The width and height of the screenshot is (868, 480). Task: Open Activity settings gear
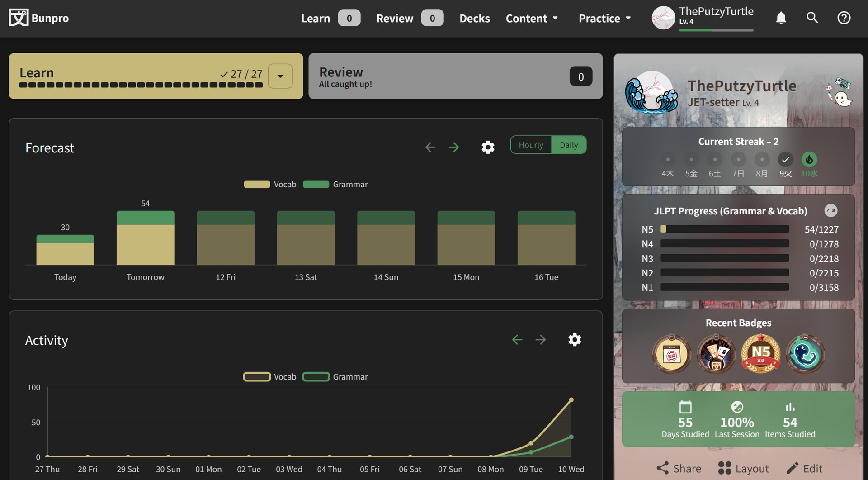click(x=575, y=339)
